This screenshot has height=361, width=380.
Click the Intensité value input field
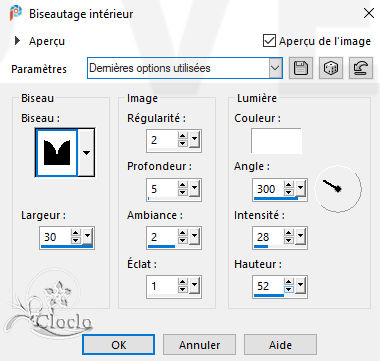pyautogui.click(x=268, y=237)
